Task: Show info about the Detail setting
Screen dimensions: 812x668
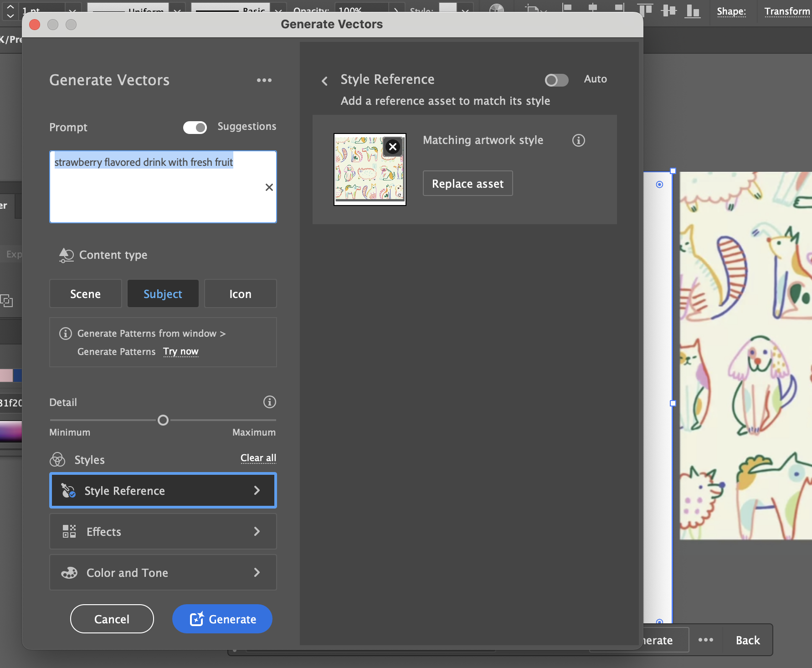Action: pyautogui.click(x=270, y=402)
